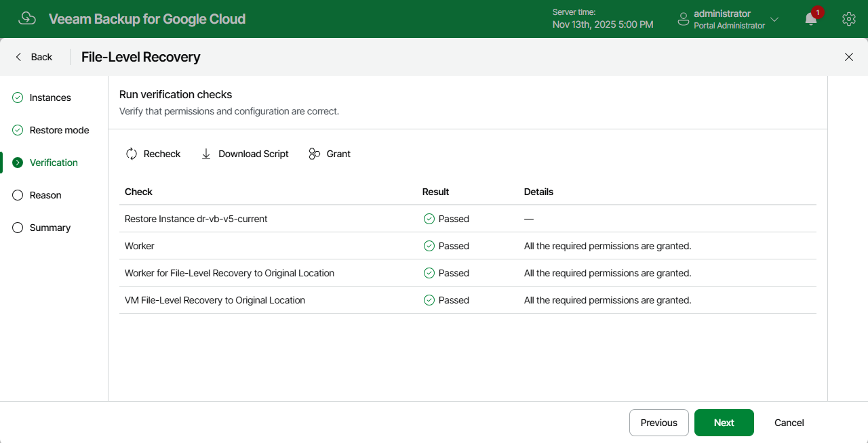
Task: Go to the Reason wizard step
Action: [45, 195]
